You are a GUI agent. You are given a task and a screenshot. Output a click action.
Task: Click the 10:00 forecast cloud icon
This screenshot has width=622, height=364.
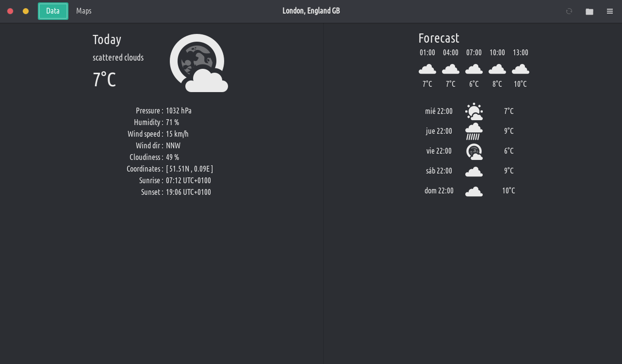pos(497,69)
